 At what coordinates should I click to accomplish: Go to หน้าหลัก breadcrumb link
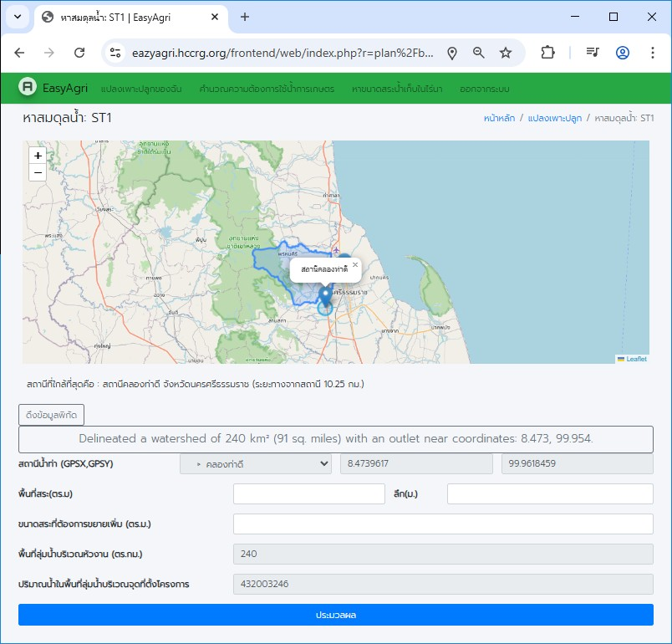(x=499, y=119)
